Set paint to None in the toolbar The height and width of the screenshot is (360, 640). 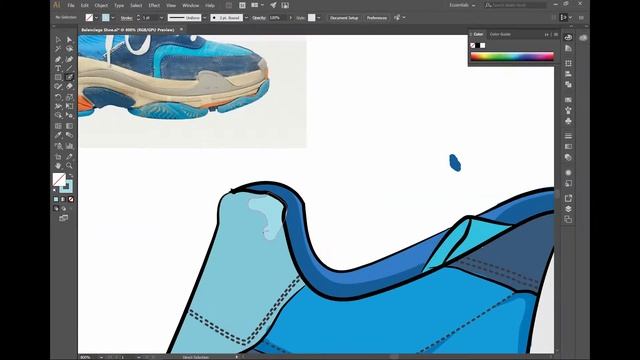pyautogui.click(x=71, y=199)
